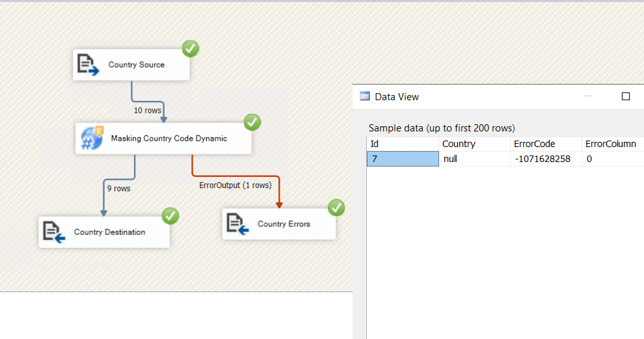This screenshot has width=644, height=339.
Task: Click green checkmark on Masking Country Code Dynamic
Action: point(252,122)
